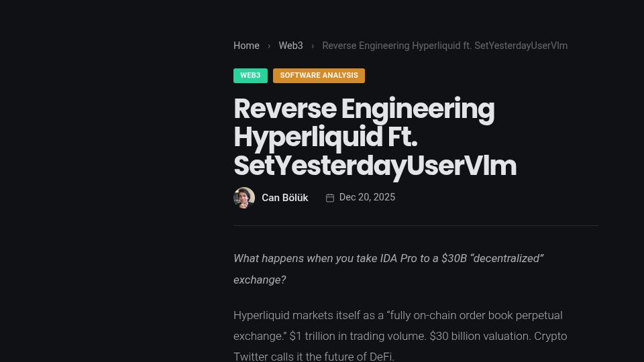Click the publish date Dec 20, 2025
The image size is (644, 362).
click(x=367, y=197)
